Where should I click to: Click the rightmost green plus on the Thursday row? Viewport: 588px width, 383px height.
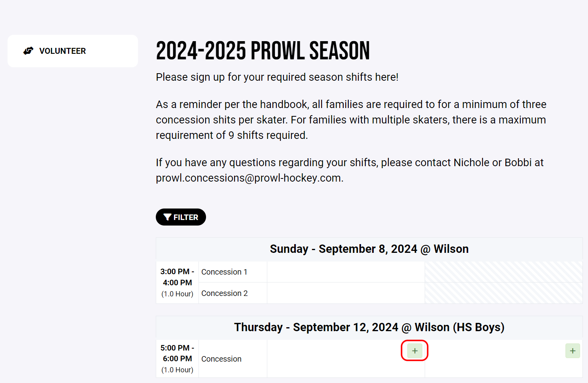coord(572,351)
